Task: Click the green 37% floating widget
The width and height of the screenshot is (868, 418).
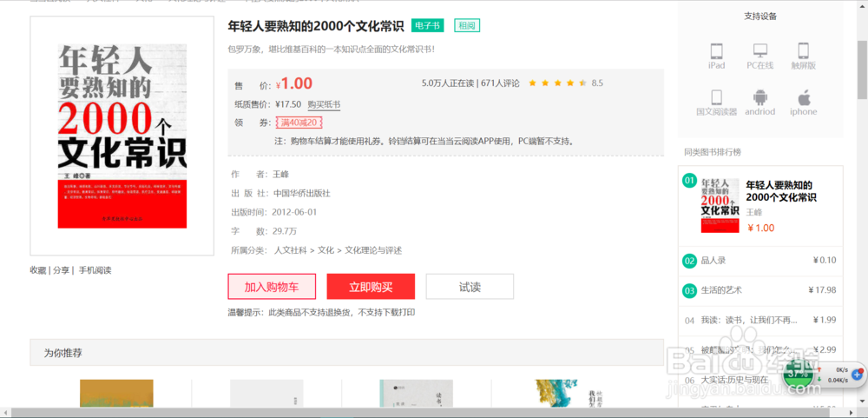Action: [798, 373]
